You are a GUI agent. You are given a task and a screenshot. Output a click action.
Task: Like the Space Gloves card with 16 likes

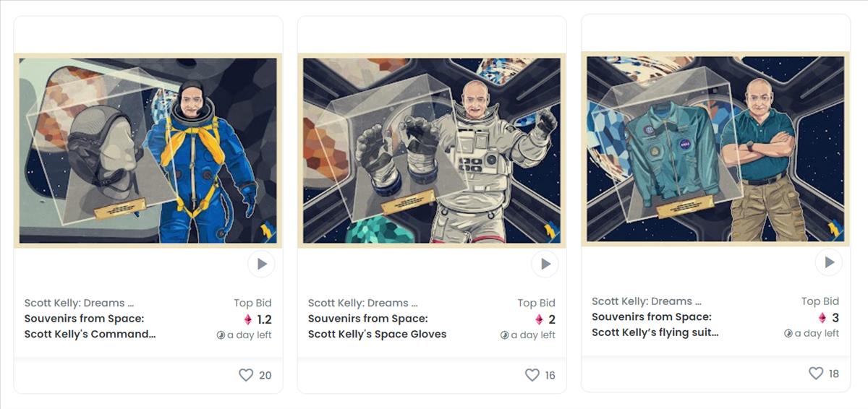click(532, 375)
